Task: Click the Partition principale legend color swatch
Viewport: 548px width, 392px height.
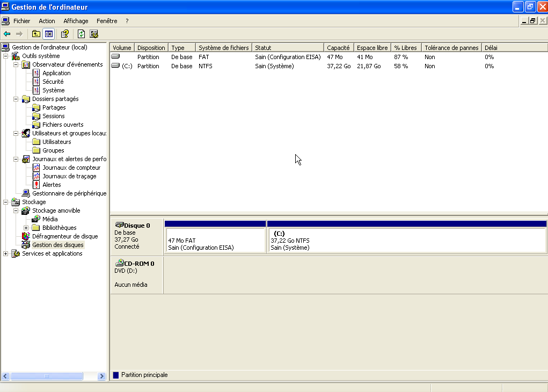Action: click(x=116, y=375)
